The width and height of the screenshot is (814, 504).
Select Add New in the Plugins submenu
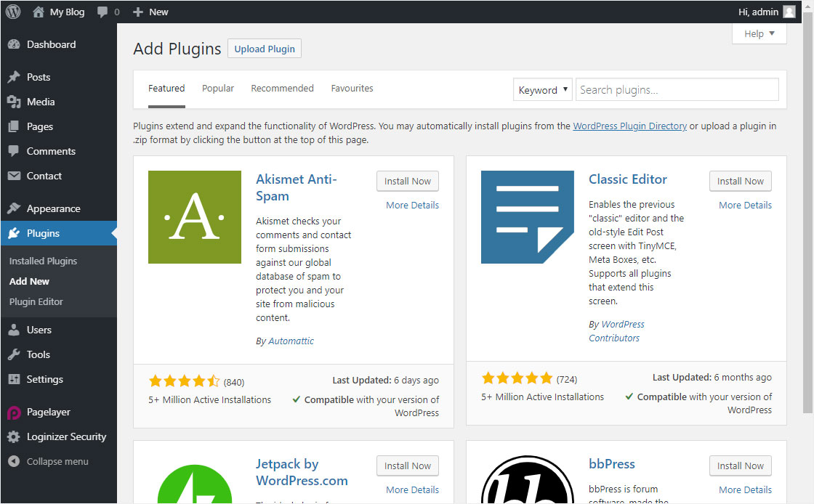coord(29,281)
